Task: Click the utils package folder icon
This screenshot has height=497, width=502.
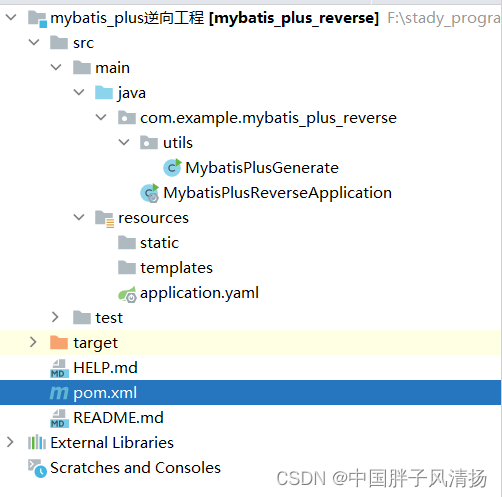Action: 149,143
